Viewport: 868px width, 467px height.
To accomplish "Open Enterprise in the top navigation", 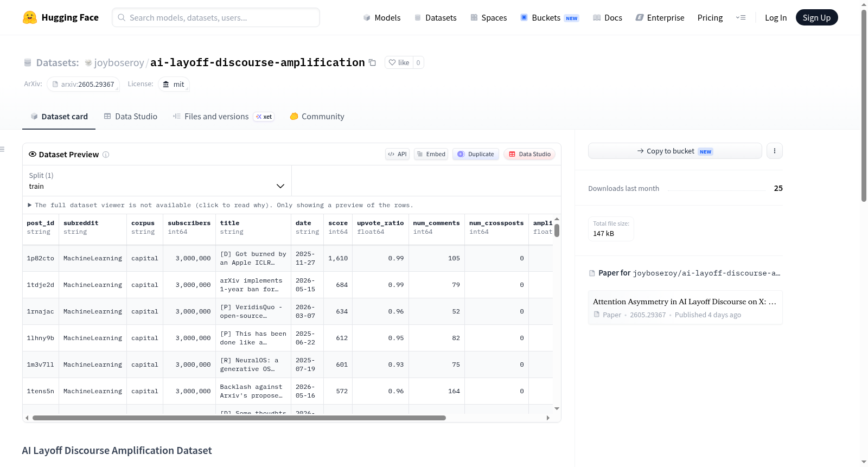I will click(x=660, y=17).
